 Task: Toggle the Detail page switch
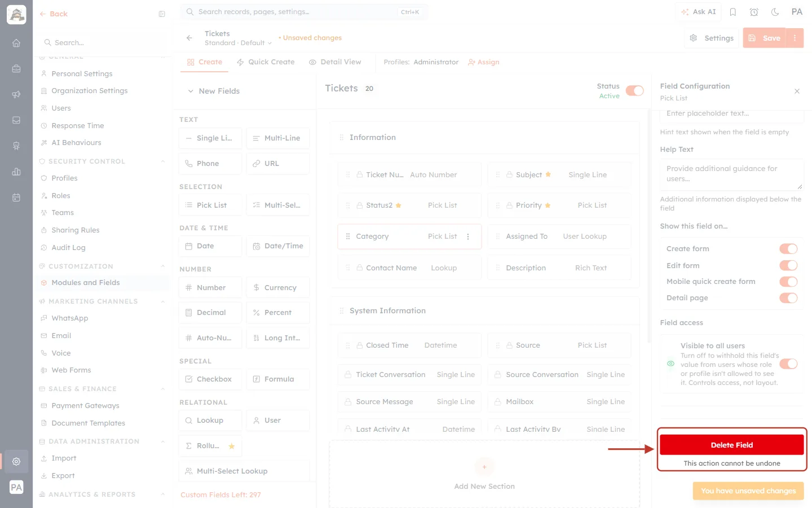tap(788, 298)
